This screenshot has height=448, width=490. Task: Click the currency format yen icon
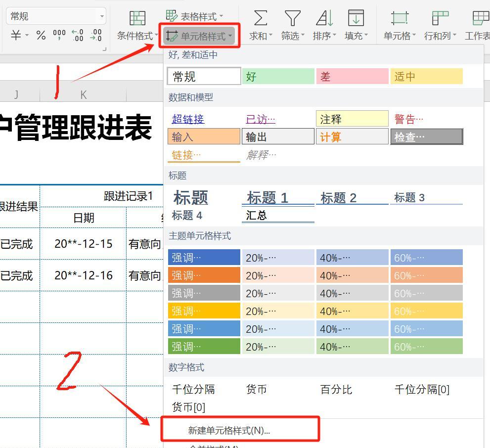pyautogui.click(x=16, y=35)
